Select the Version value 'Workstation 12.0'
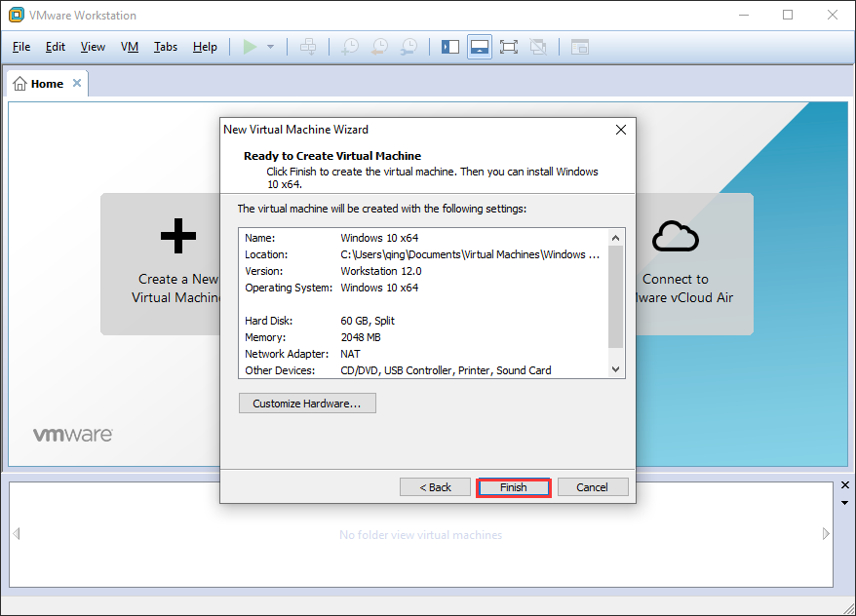Image resolution: width=856 pixels, height=616 pixels. tap(381, 271)
